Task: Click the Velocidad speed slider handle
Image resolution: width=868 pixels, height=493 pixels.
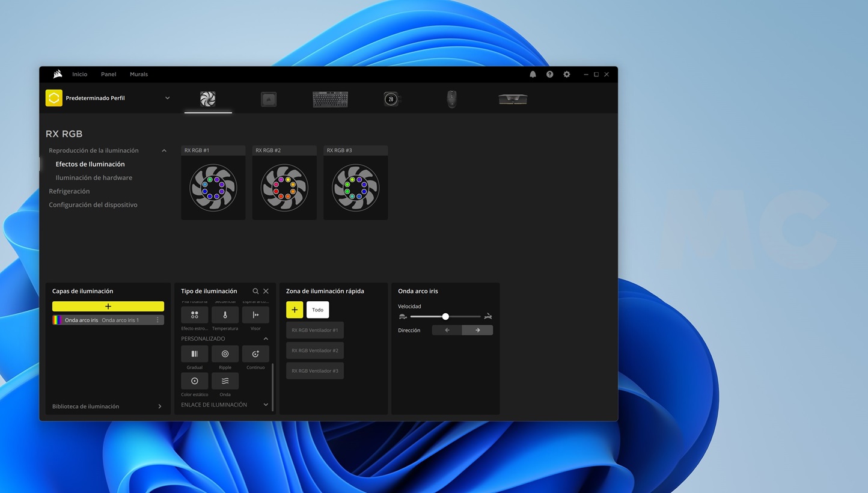Action: (445, 316)
